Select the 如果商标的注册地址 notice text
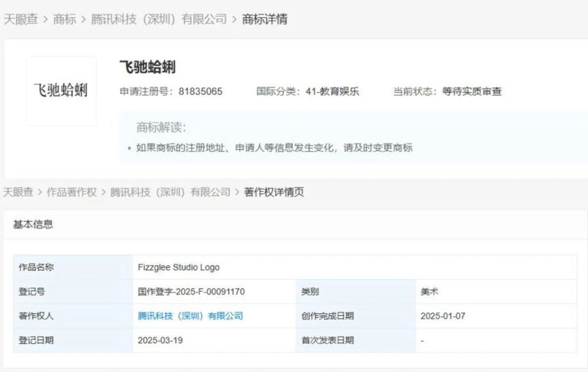 [x=274, y=147]
